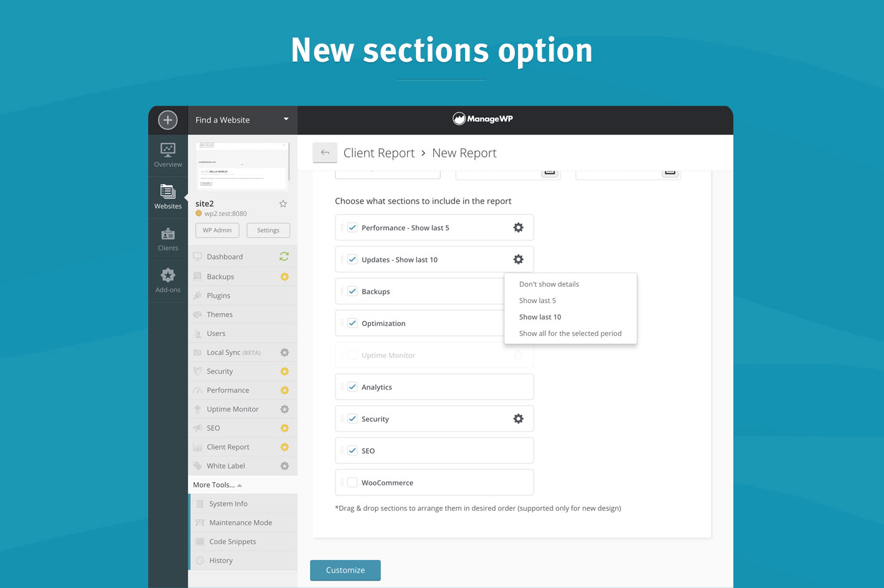Open Security section gear settings
884x588 pixels.
pyautogui.click(x=518, y=419)
